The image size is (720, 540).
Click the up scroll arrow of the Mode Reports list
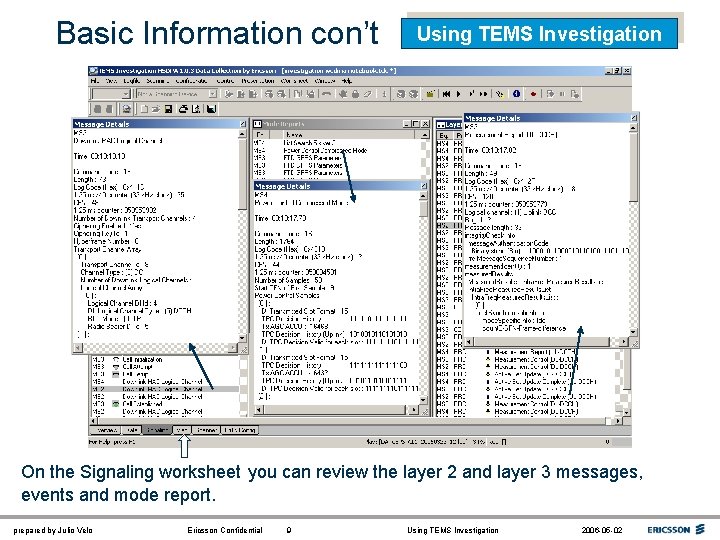[425, 135]
